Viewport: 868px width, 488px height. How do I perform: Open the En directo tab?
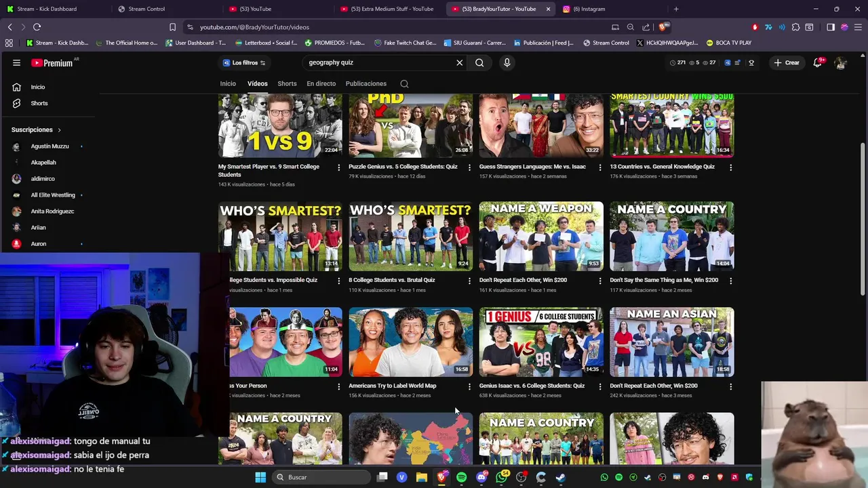[x=321, y=83]
